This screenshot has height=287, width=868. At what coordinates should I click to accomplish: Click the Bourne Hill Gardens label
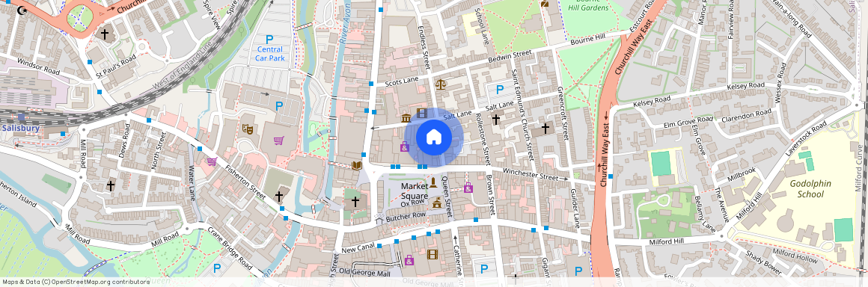point(588,5)
